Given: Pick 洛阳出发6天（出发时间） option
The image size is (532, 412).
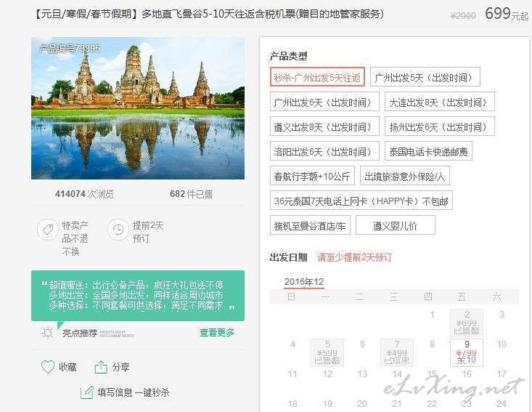Looking at the screenshot, I should tap(324, 151).
